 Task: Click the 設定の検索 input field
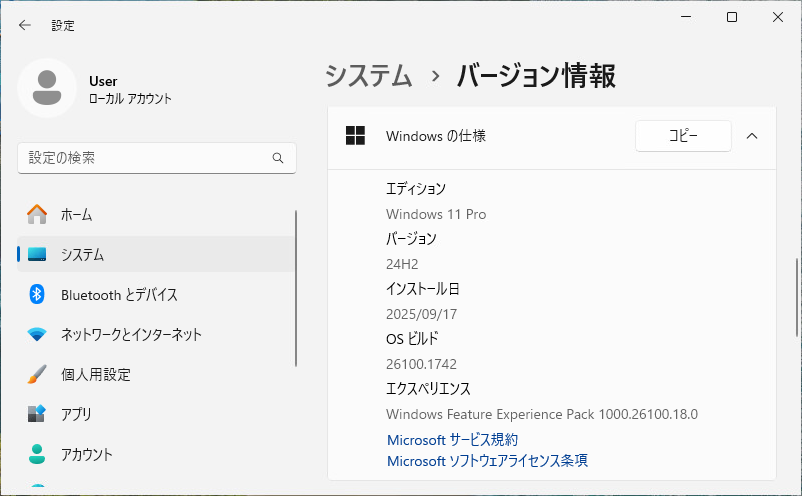[x=157, y=158]
